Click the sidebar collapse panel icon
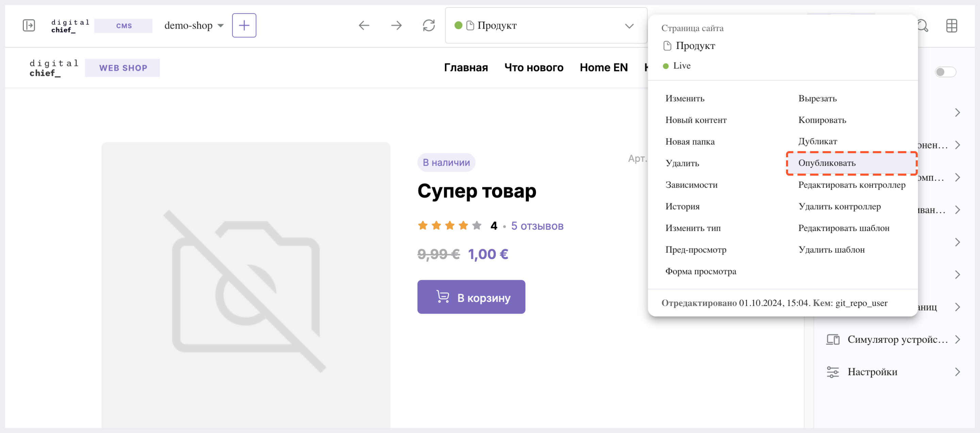 29,26
